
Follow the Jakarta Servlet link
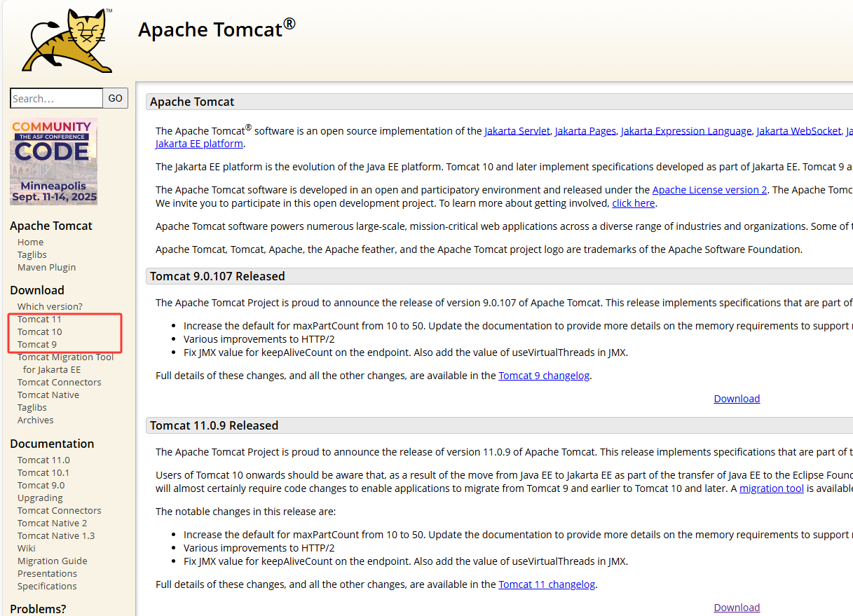(517, 131)
